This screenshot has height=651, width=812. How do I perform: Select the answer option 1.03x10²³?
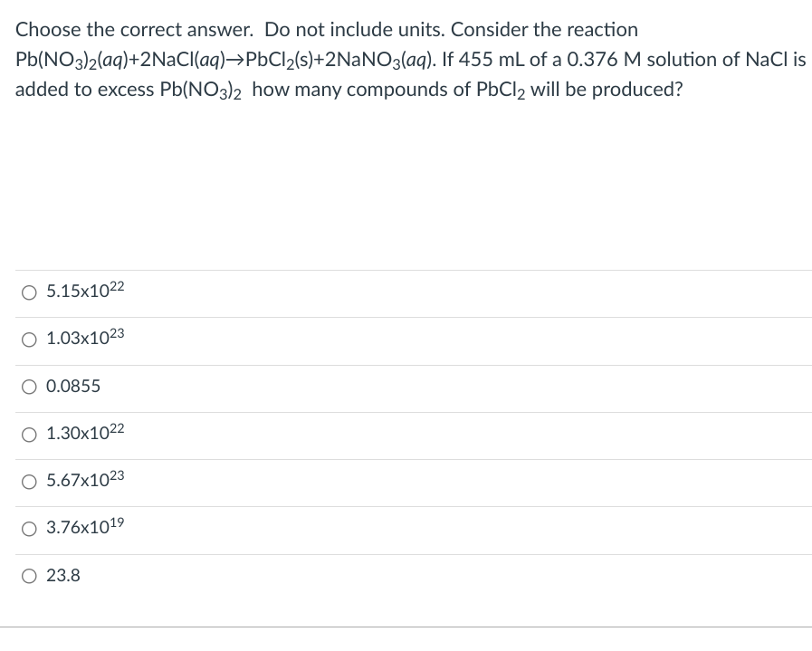[29, 340]
